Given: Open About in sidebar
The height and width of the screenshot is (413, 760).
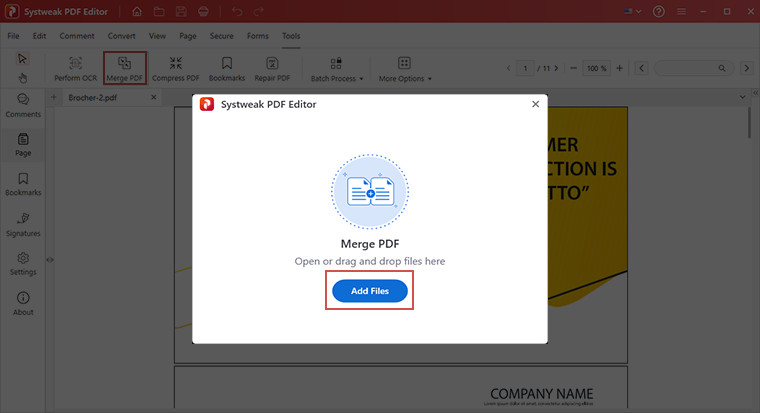Looking at the screenshot, I should 23,304.
